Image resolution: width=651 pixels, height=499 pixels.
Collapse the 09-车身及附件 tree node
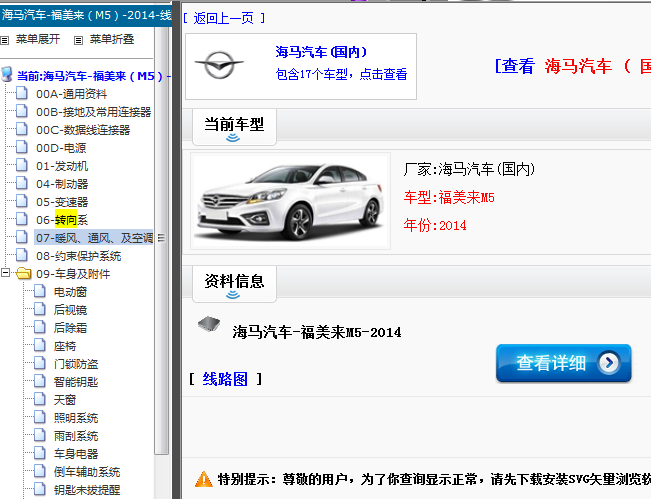click(x=7, y=274)
